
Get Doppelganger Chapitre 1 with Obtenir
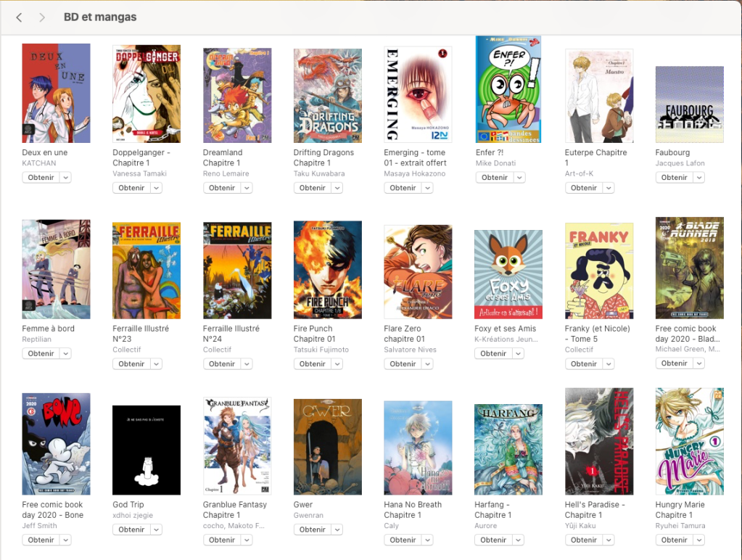[131, 188]
